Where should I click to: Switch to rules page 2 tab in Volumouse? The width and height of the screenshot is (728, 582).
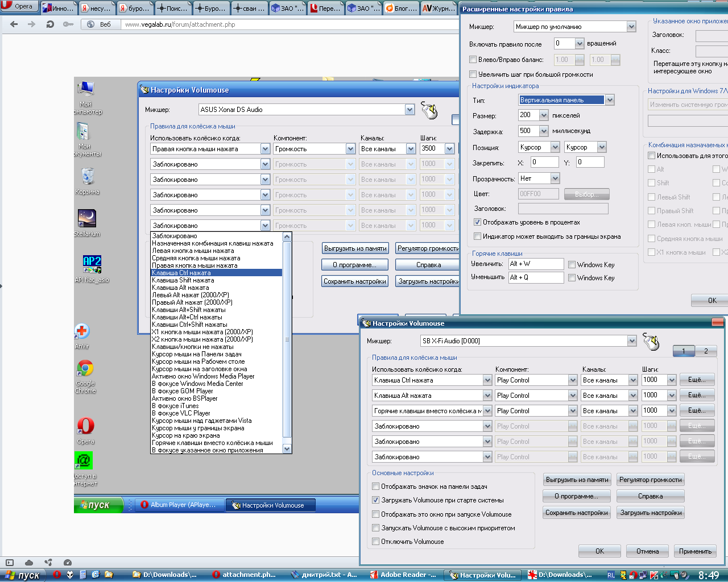[706, 351]
